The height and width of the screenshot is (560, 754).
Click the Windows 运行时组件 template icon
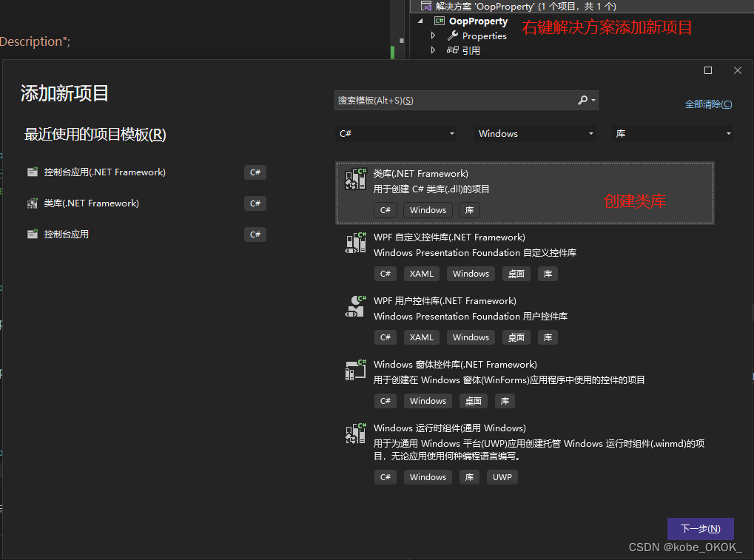point(356,434)
